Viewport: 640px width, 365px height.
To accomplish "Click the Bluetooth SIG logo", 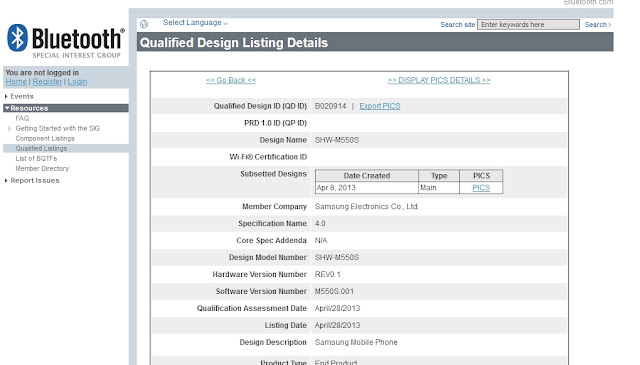I will coord(66,41).
